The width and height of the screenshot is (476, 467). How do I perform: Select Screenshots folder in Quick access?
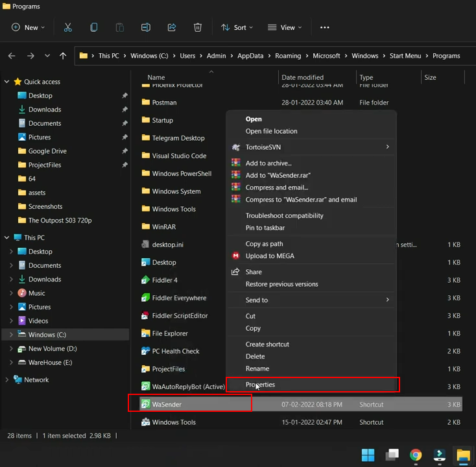coord(45,206)
